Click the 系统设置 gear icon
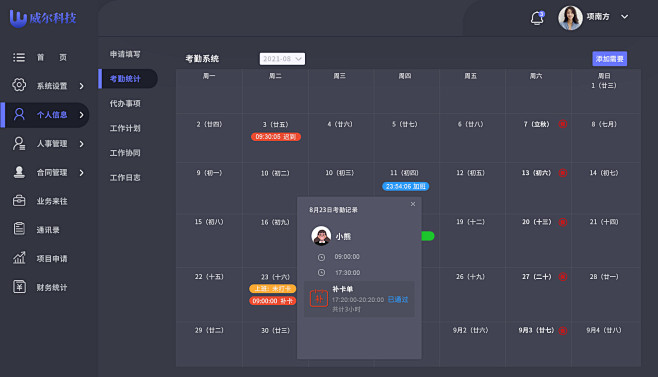 tap(19, 85)
